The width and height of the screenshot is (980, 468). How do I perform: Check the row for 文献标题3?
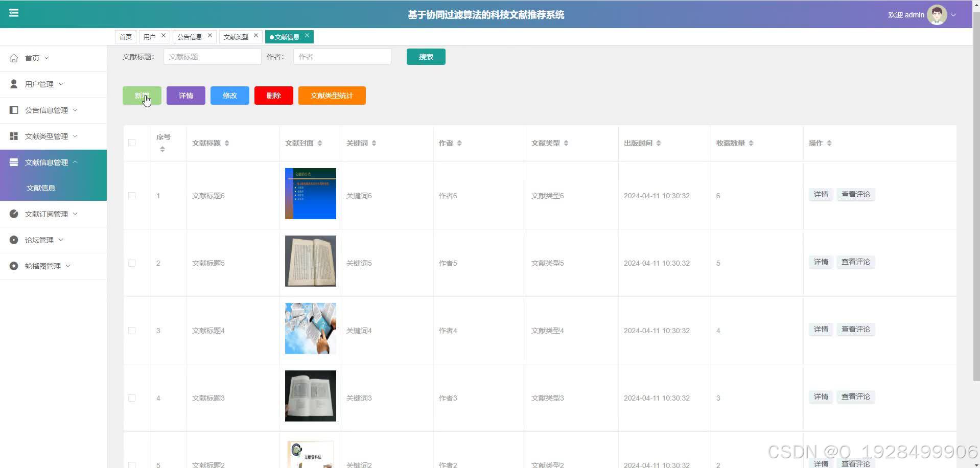pyautogui.click(x=132, y=398)
